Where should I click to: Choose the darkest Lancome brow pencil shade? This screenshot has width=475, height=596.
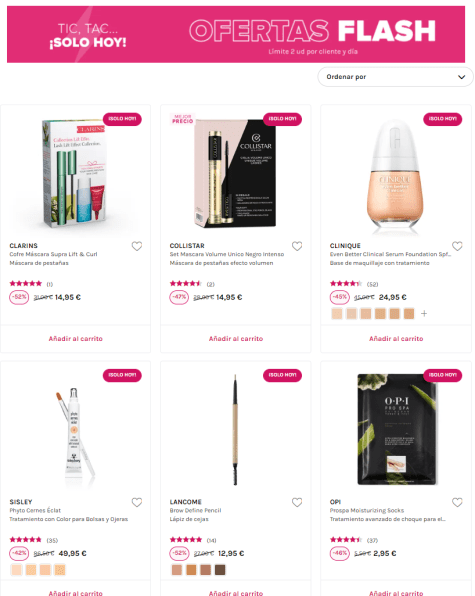point(220,570)
